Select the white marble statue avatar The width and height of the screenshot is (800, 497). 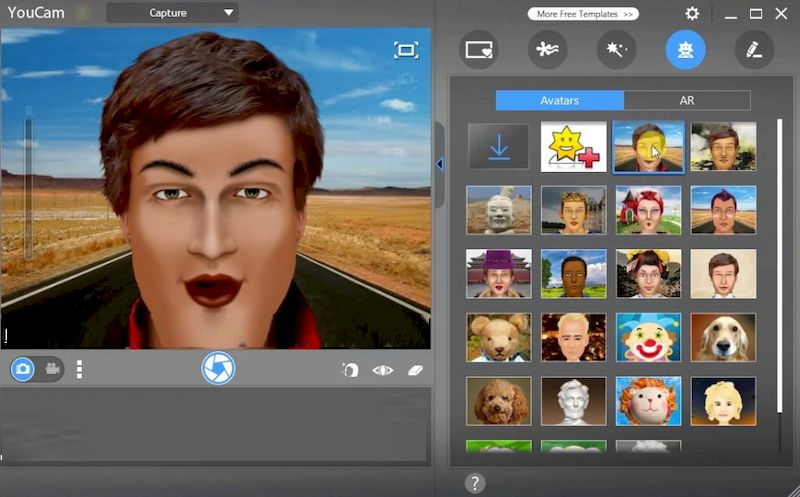(573, 402)
